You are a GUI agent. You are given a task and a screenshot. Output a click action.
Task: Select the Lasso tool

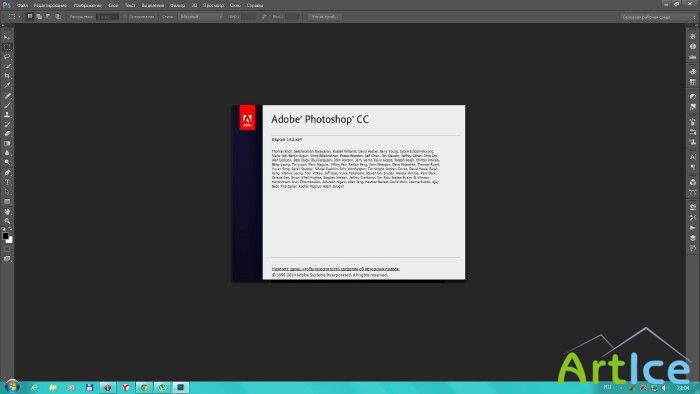click(7, 57)
